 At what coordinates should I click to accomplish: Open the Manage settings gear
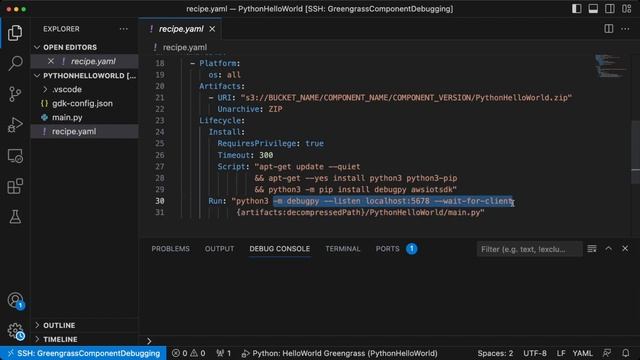pos(15,331)
